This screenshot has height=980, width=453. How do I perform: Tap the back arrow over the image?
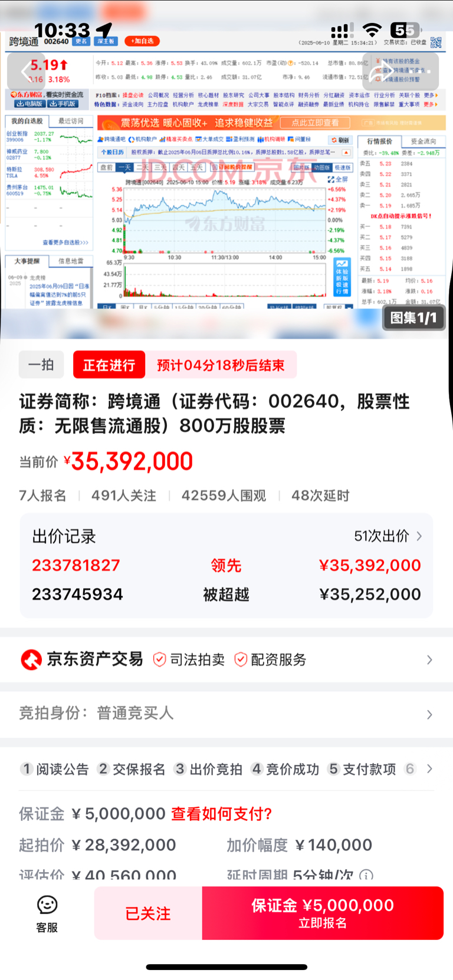click(26, 72)
